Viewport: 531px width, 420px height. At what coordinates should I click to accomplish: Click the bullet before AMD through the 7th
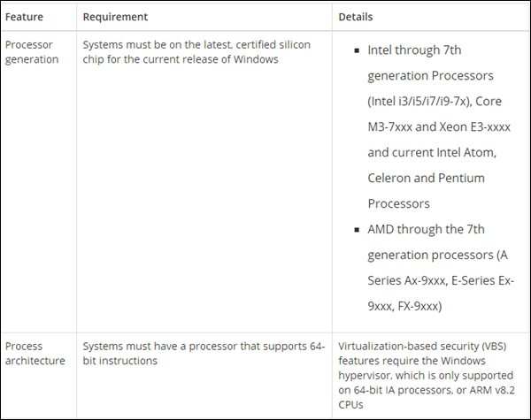[357, 230]
